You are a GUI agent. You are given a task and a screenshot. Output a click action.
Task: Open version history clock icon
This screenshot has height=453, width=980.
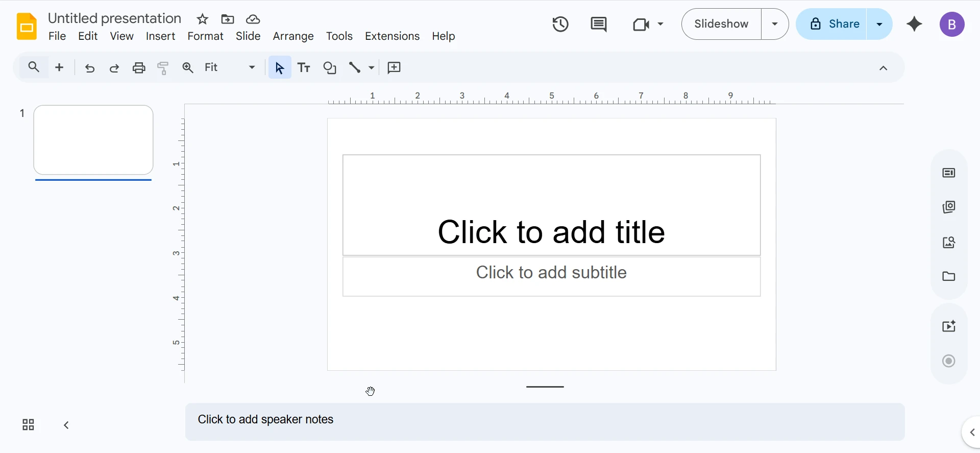point(560,24)
